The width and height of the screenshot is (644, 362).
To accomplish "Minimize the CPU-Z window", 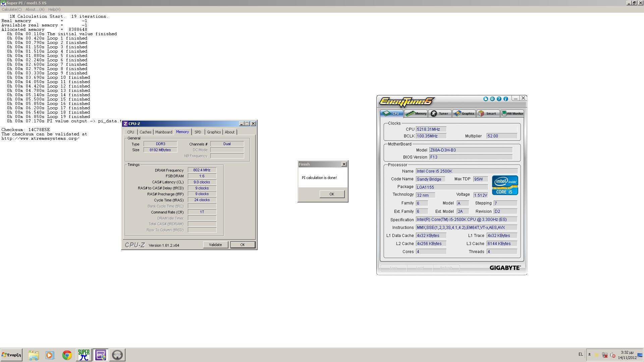I will [241, 124].
